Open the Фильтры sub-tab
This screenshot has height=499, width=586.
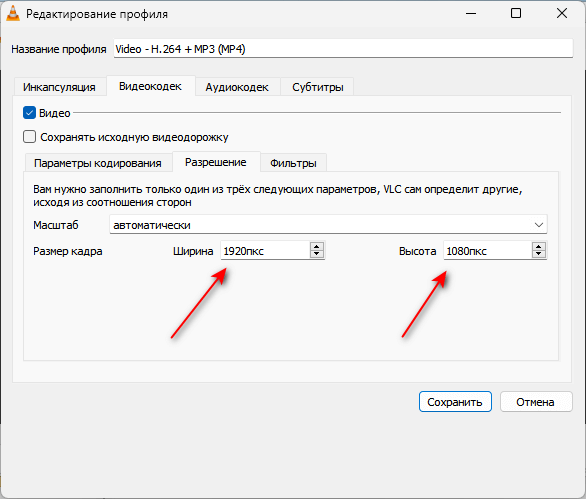293,163
